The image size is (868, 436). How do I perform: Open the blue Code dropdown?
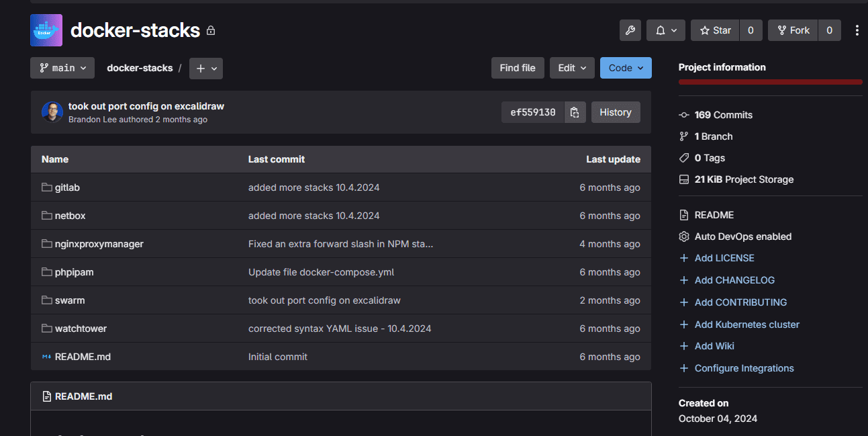click(x=626, y=68)
